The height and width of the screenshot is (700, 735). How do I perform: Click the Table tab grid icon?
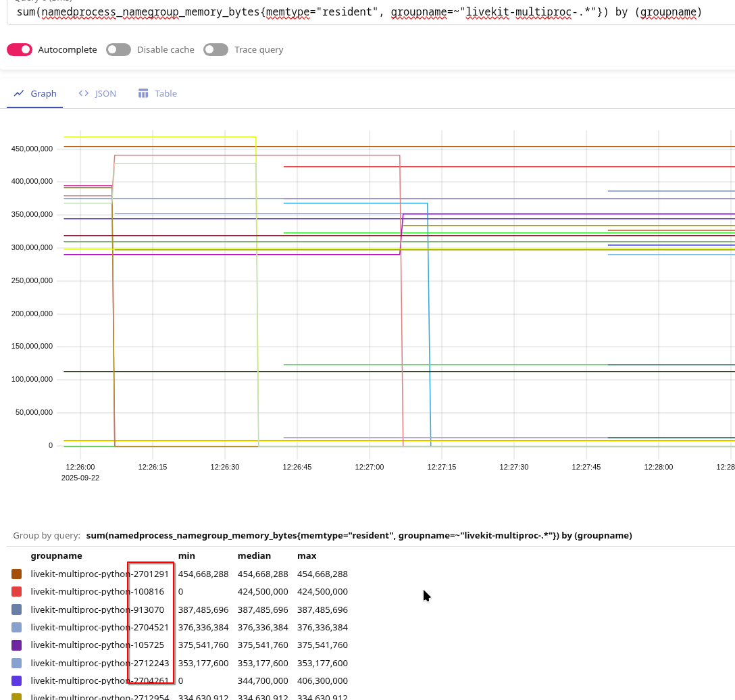pyautogui.click(x=143, y=93)
